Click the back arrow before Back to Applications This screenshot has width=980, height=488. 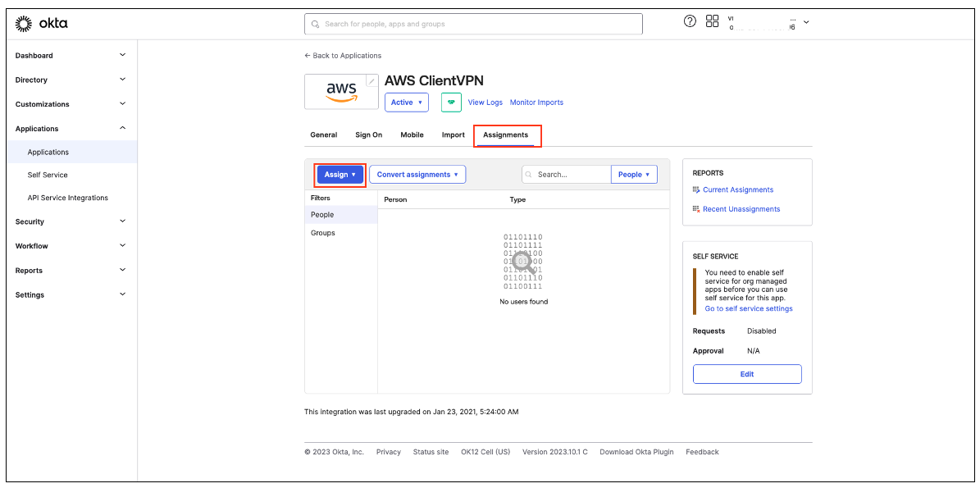[308, 56]
